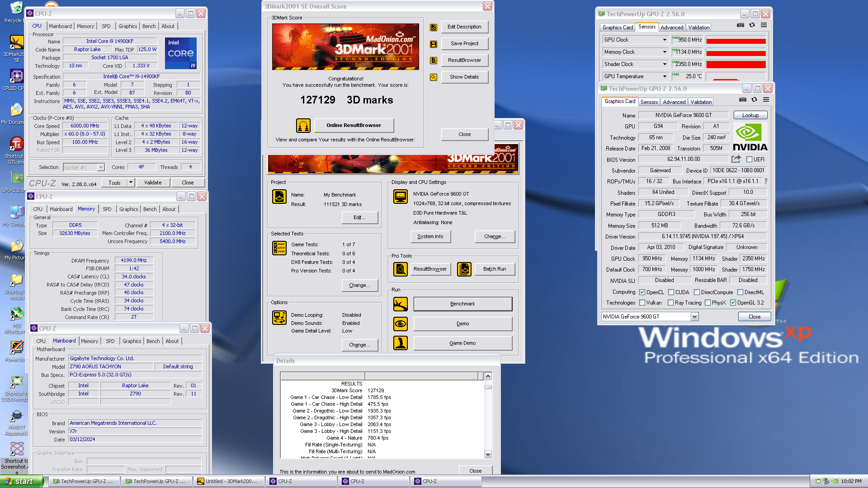868x488 pixels.
Task: Open the Socket #1 selection dropdown
Action: [x=101, y=168]
